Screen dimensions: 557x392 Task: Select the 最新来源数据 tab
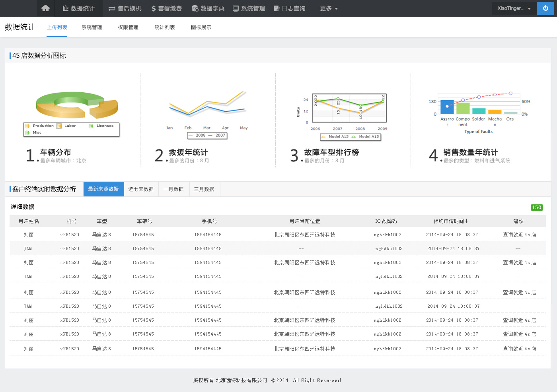click(103, 189)
